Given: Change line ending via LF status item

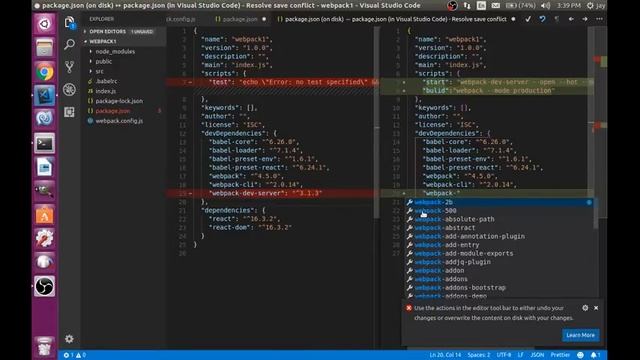Looking at the screenshot, I should (x=520, y=355).
